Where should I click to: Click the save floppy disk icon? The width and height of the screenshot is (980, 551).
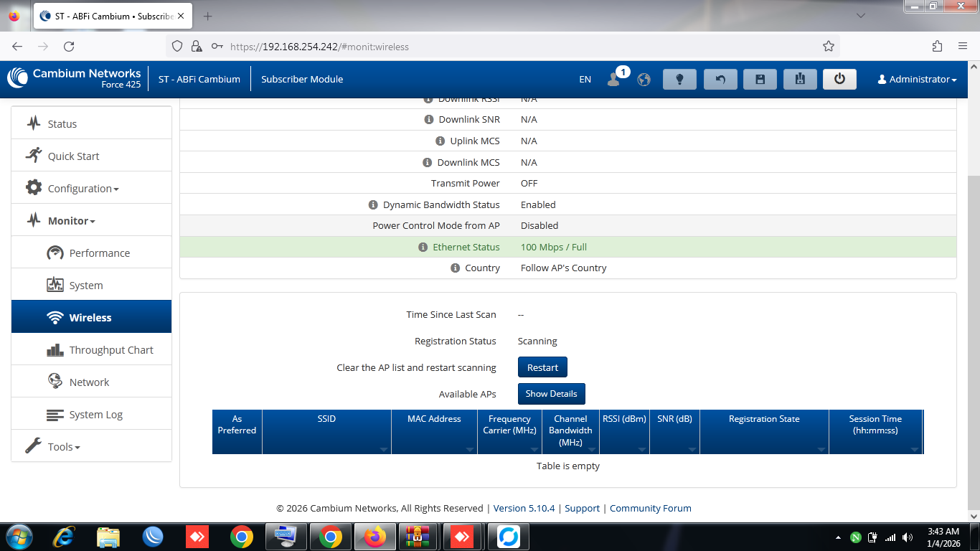[760, 79]
